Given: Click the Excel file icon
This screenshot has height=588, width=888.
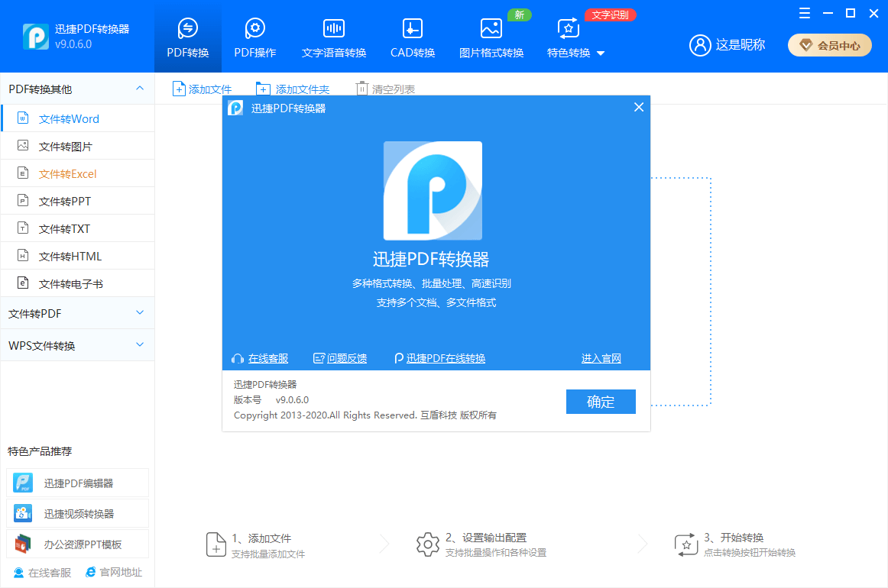Looking at the screenshot, I should (x=23, y=173).
